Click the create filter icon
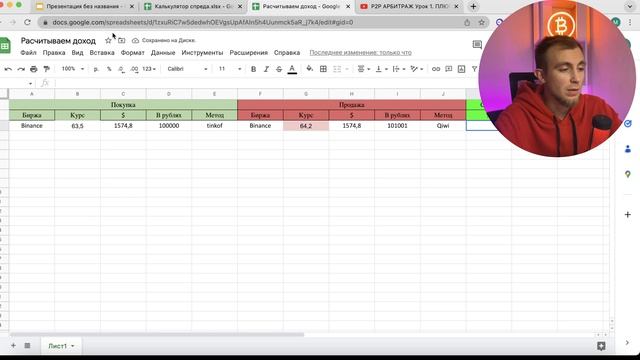This screenshot has height=360, width=640. click(x=474, y=69)
